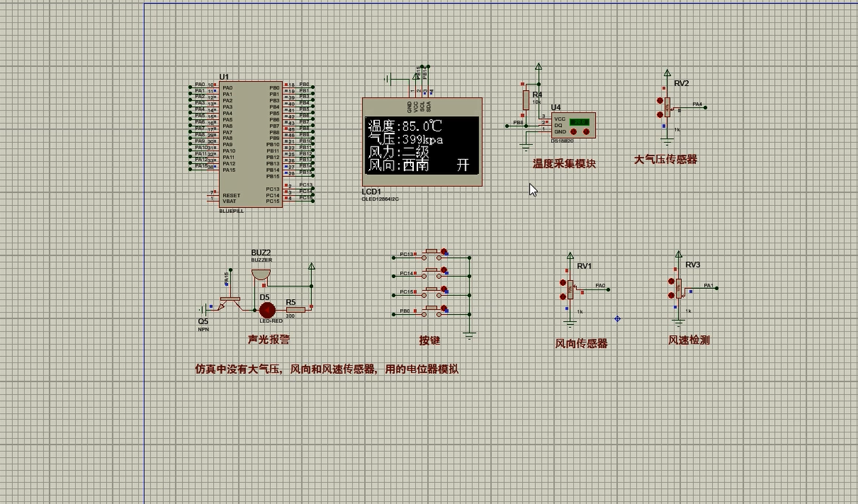Image resolution: width=858 pixels, height=504 pixels.
Task: Select the 声光报警 text label
Action: [269, 339]
